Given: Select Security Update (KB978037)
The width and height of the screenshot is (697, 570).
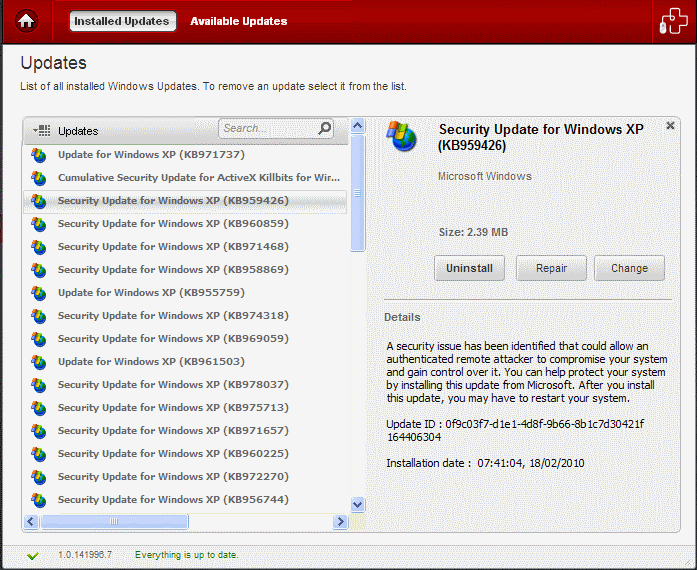Looking at the screenshot, I should tap(185, 385).
